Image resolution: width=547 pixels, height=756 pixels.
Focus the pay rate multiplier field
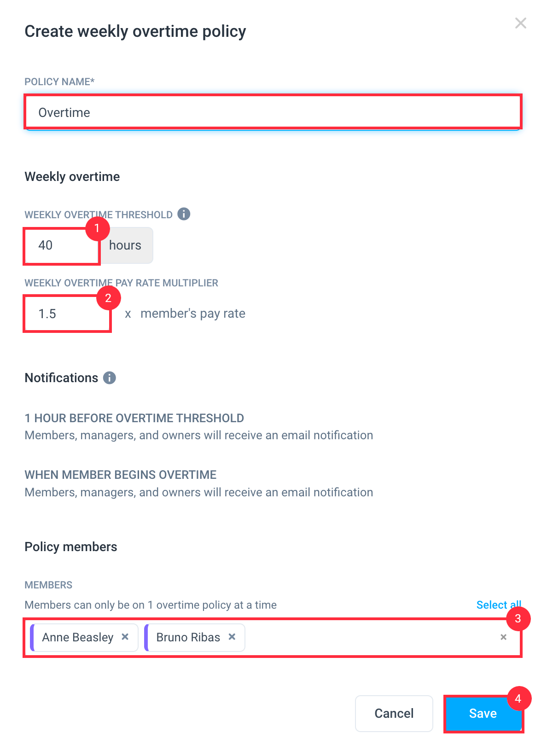(68, 314)
